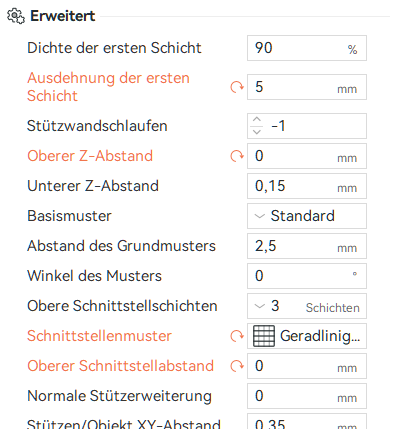Edit Abstand des Grundmusters field
The image size is (400, 429).
pos(307,246)
